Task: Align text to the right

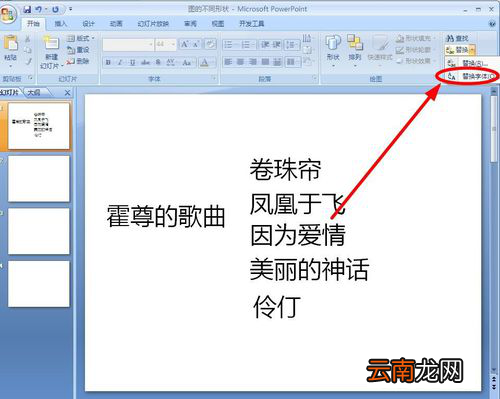Action: tap(253, 62)
